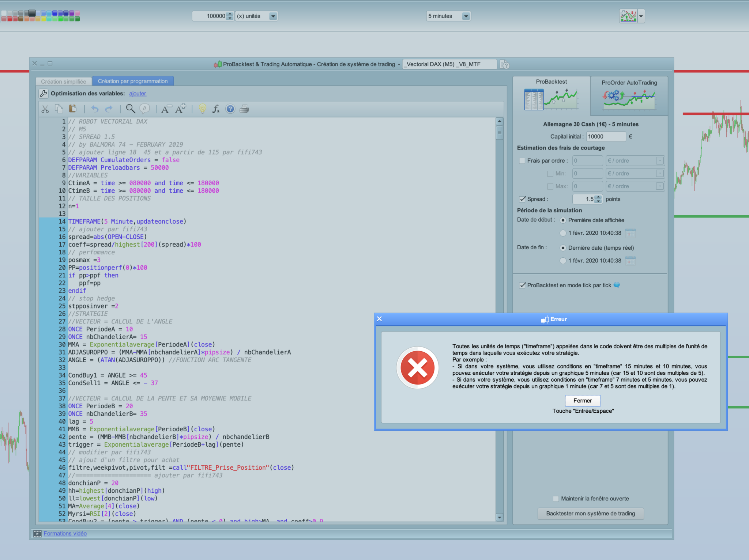
Task: Click the ajouter optimisation link
Action: click(x=138, y=94)
